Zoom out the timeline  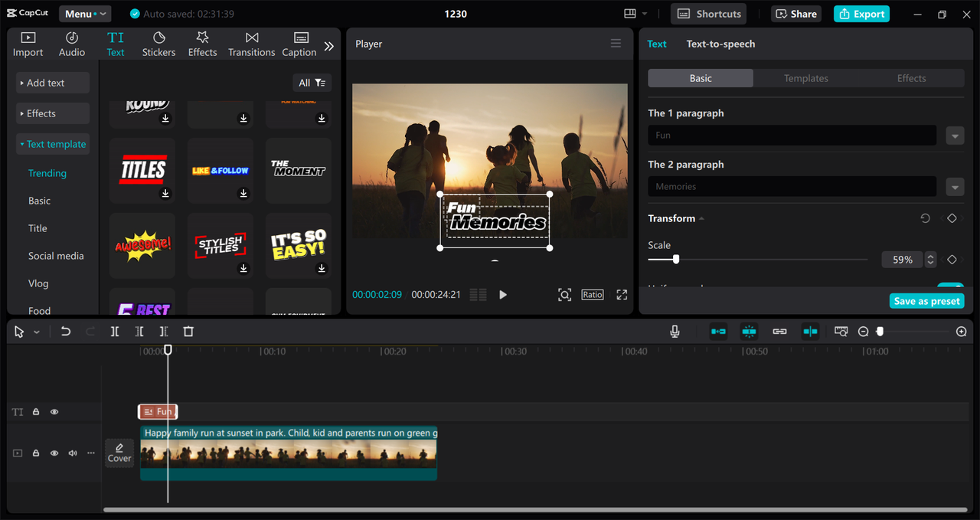(864, 332)
